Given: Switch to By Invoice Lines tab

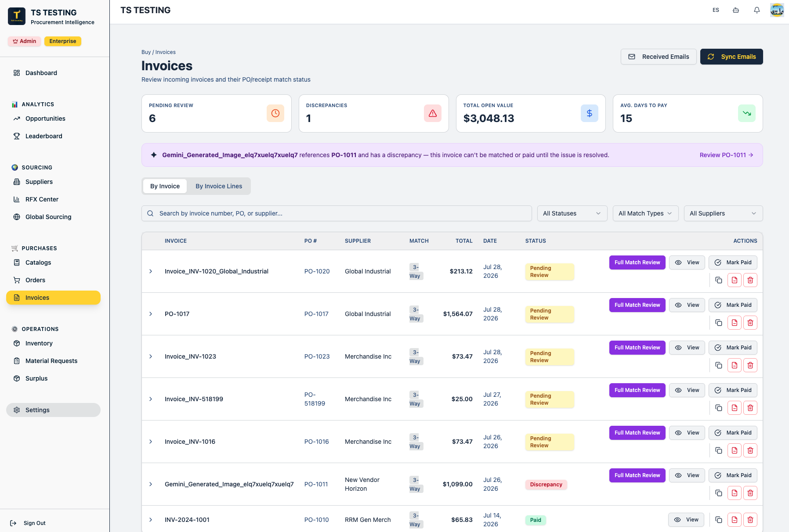Looking at the screenshot, I should [x=219, y=186].
